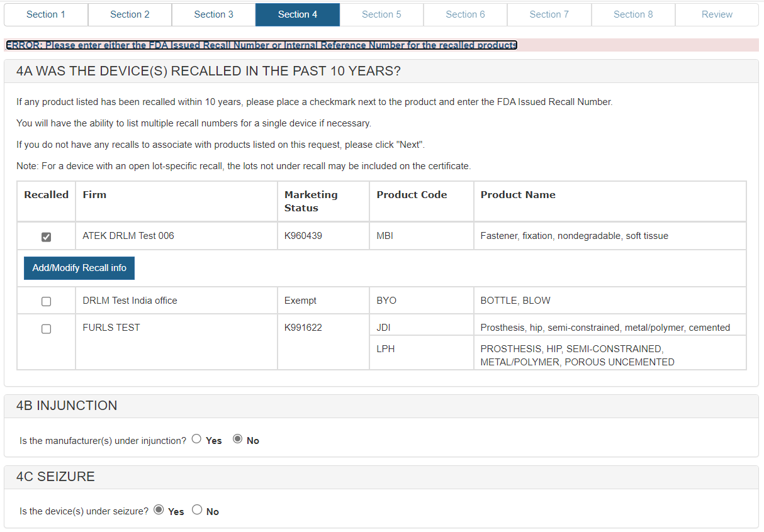Click the recall number error message link

tap(261, 45)
